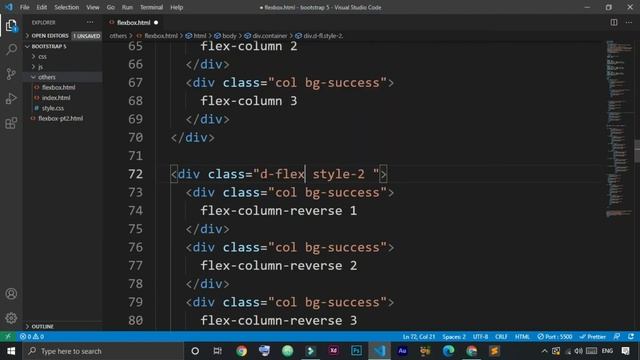Collapse the others folder

click(47, 77)
